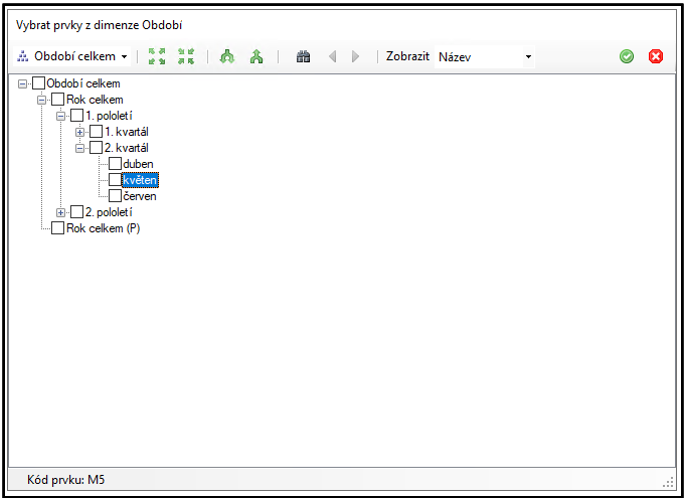Cancel with the red X icon
The width and height of the screenshot is (688, 499).
656,56
